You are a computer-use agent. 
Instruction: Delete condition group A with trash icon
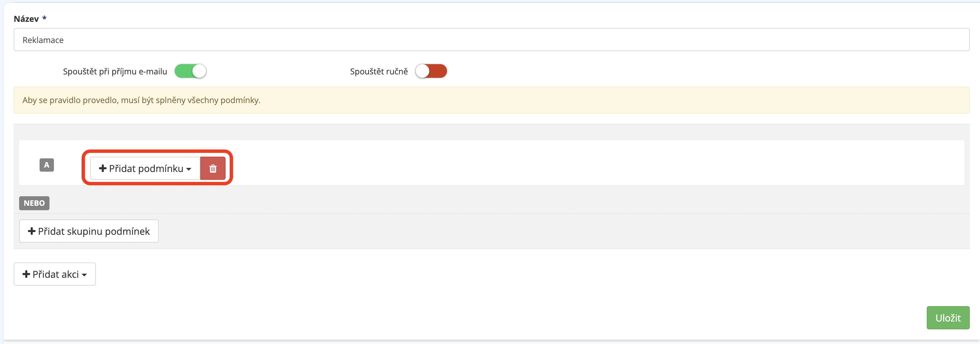click(213, 168)
